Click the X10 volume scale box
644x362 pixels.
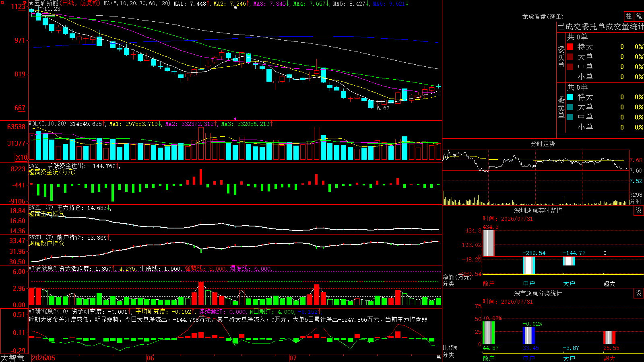(21, 157)
